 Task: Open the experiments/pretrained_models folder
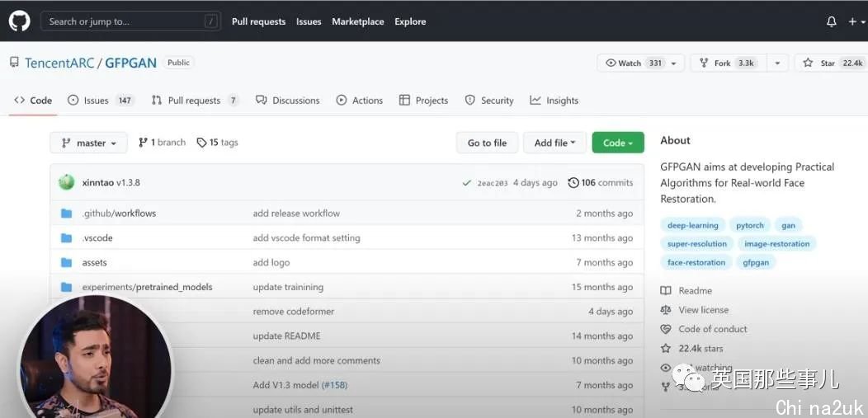click(147, 287)
